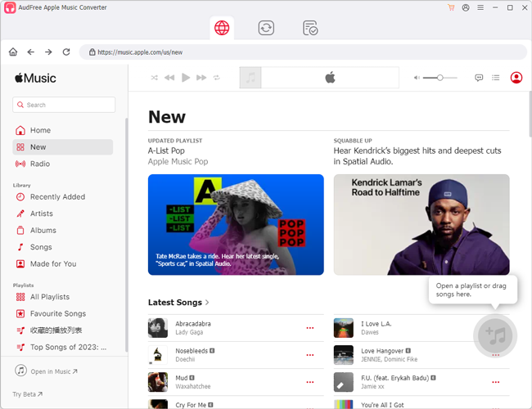Image resolution: width=532 pixels, height=409 pixels.
Task: Click I Love L.A. album artwork
Action: point(344,328)
